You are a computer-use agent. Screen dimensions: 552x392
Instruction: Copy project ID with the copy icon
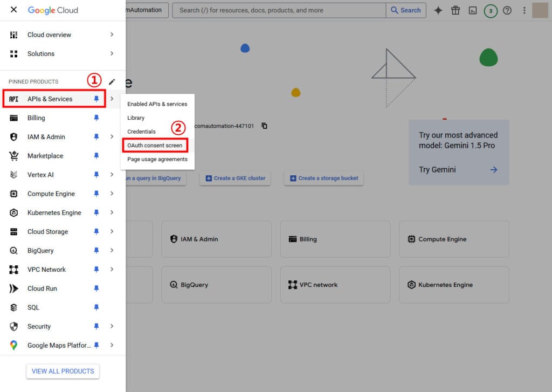pos(264,126)
